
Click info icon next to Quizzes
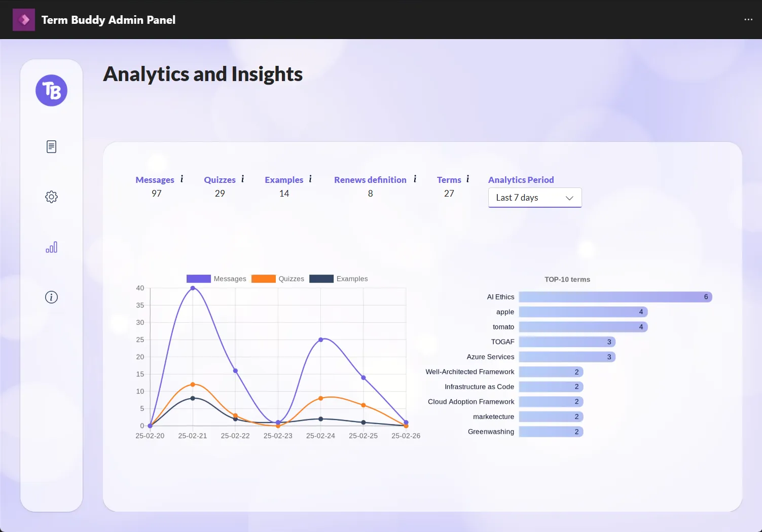[242, 179]
